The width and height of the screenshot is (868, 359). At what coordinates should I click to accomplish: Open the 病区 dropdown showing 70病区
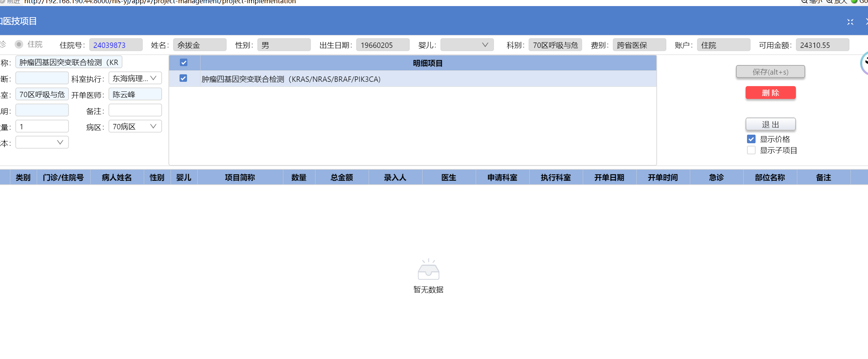point(135,126)
